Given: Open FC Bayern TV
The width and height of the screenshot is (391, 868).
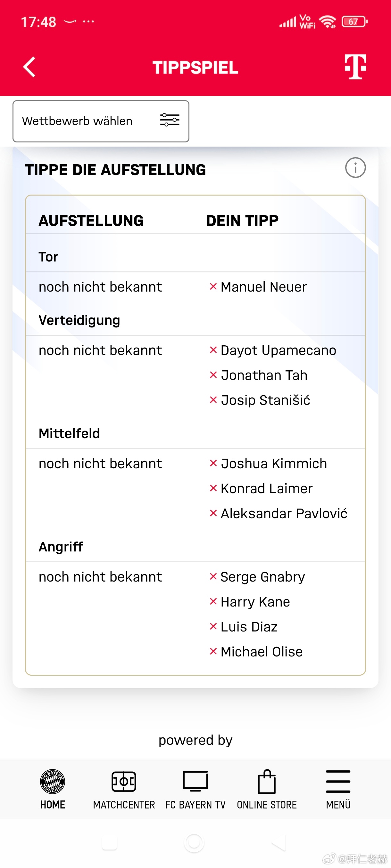Looking at the screenshot, I should pos(195,789).
